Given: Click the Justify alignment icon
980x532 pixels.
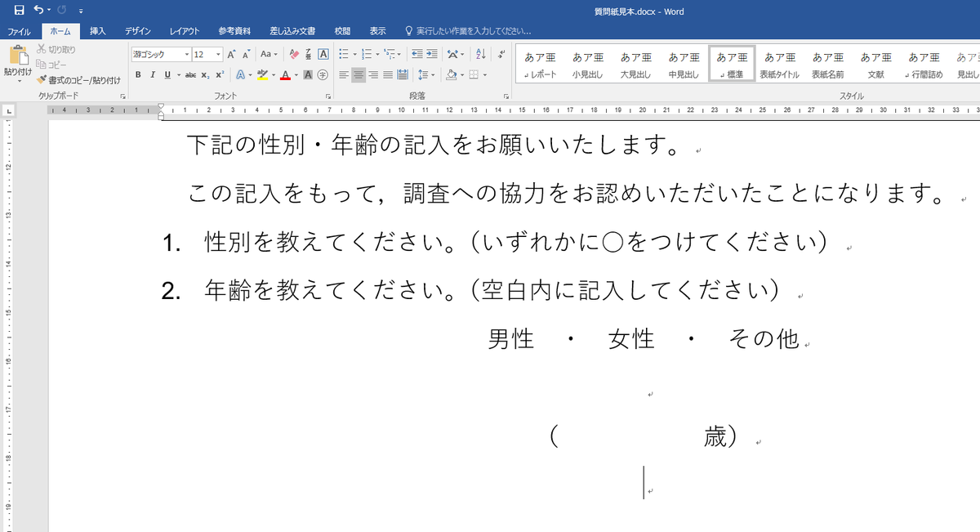Looking at the screenshot, I should [387, 74].
